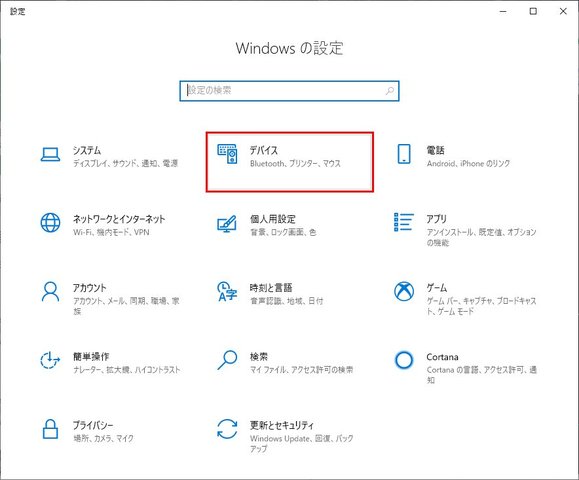Screen dimensions: 579x480
Task: Click '音声認識、地域、日付' description
Action: (x=287, y=301)
